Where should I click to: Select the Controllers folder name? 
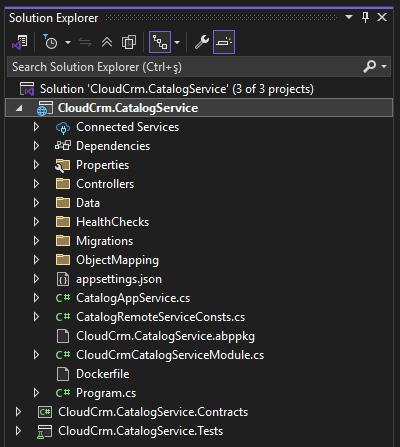click(105, 184)
